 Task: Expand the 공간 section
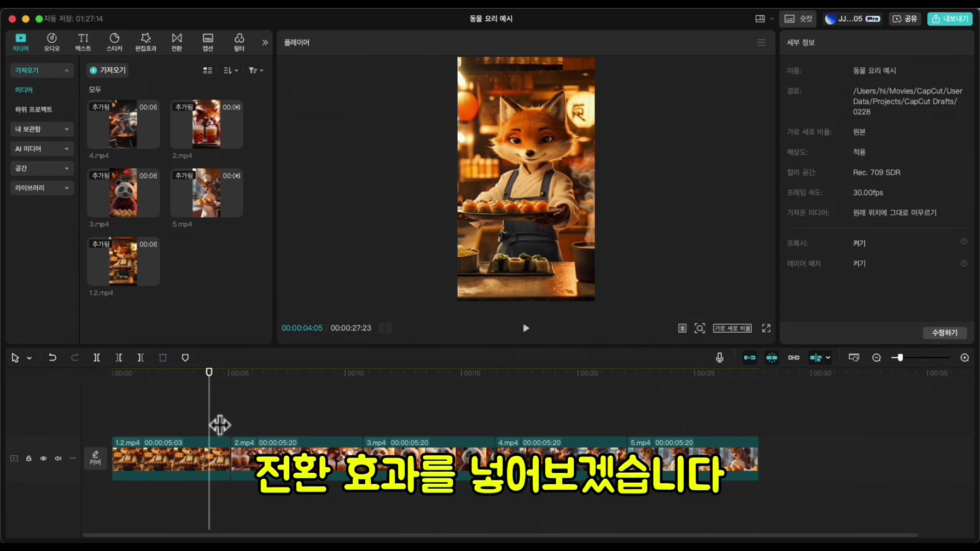coord(42,169)
